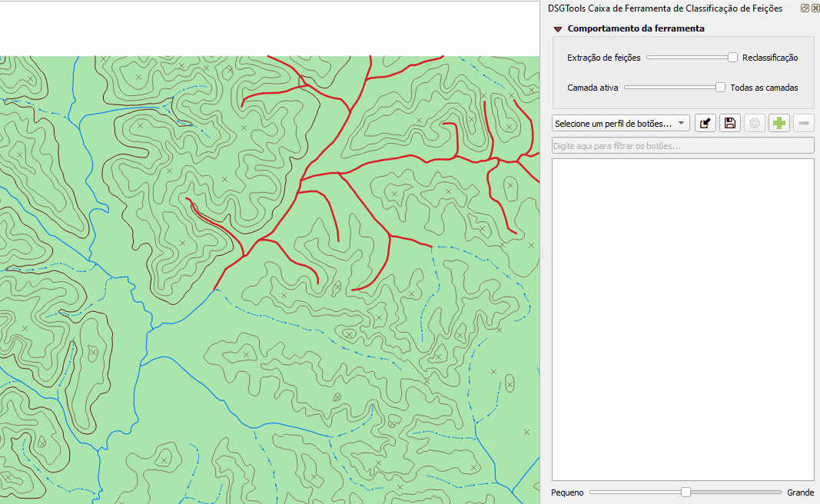Open Selecione um perfil de botões dropdown
The width and height of the screenshot is (820, 504).
pyautogui.click(x=621, y=124)
